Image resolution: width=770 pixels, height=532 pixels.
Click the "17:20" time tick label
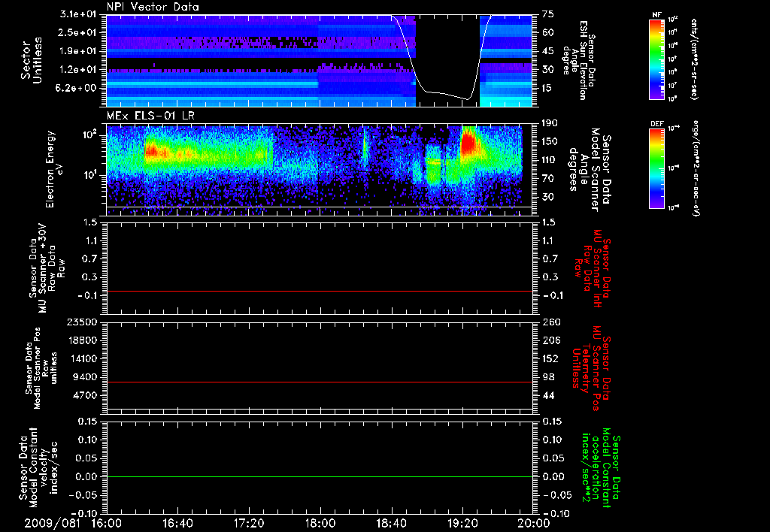pos(249,524)
